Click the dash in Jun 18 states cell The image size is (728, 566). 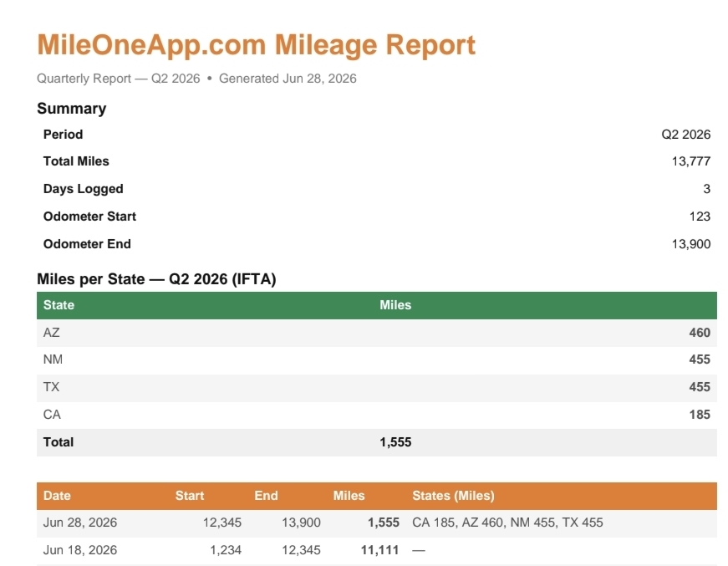pyautogui.click(x=418, y=551)
